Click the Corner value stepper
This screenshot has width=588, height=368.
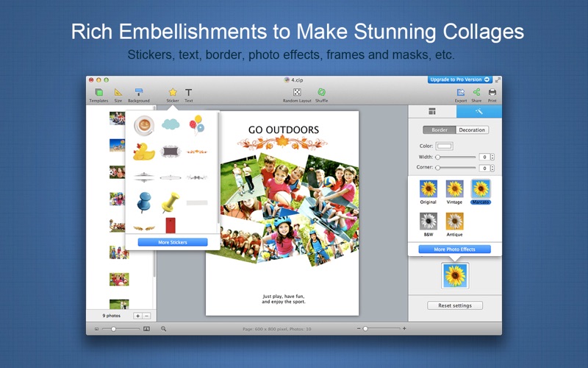click(x=492, y=168)
